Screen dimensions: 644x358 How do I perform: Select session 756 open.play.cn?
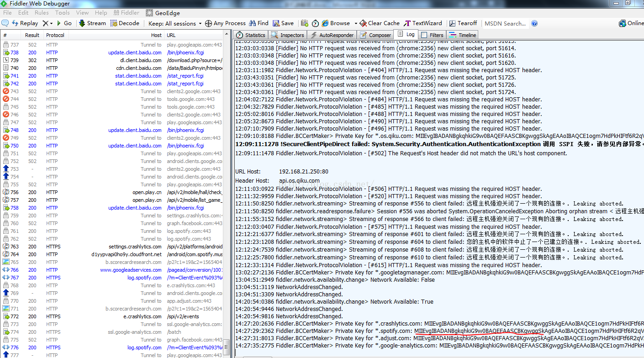tap(112, 192)
